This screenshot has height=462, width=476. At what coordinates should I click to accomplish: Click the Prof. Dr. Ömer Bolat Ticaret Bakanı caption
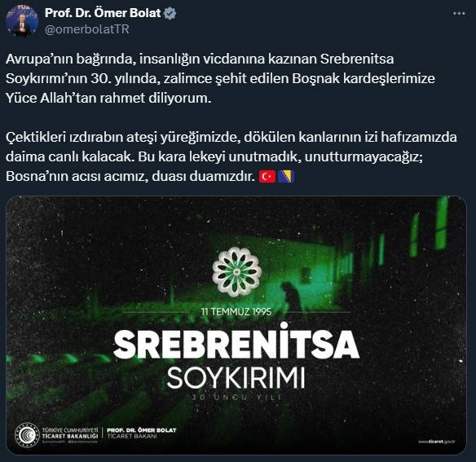point(142,433)
